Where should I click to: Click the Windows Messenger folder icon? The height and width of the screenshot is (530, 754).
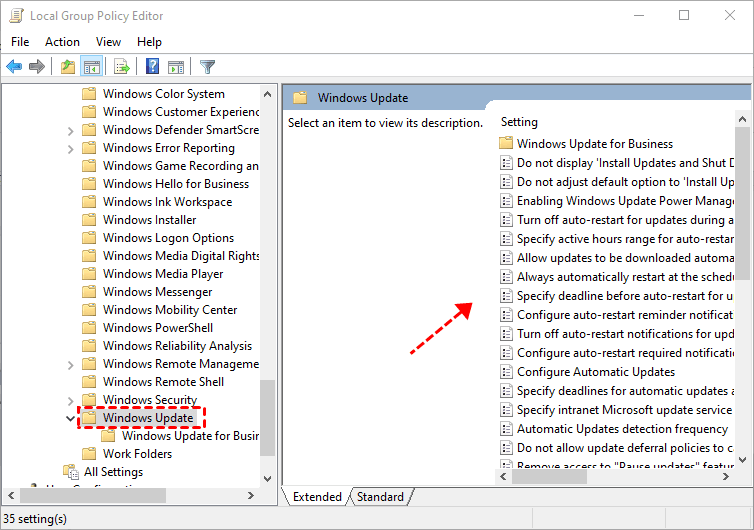89,292
